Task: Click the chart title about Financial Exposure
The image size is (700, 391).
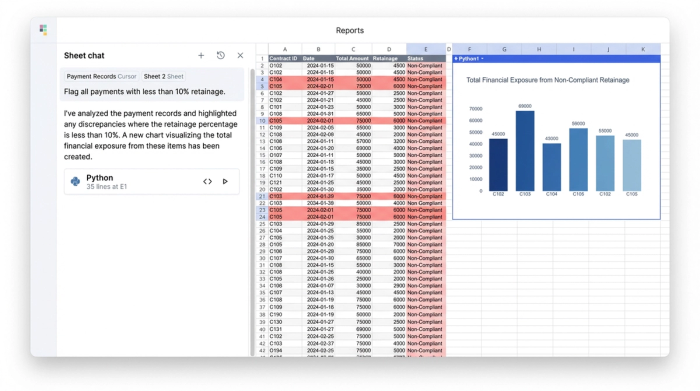Action: [548, 80]
